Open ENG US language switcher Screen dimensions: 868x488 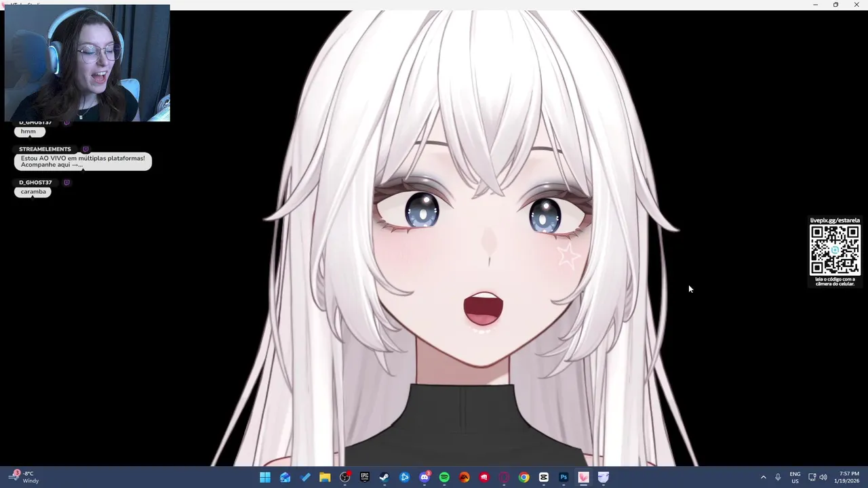[795, 477]
